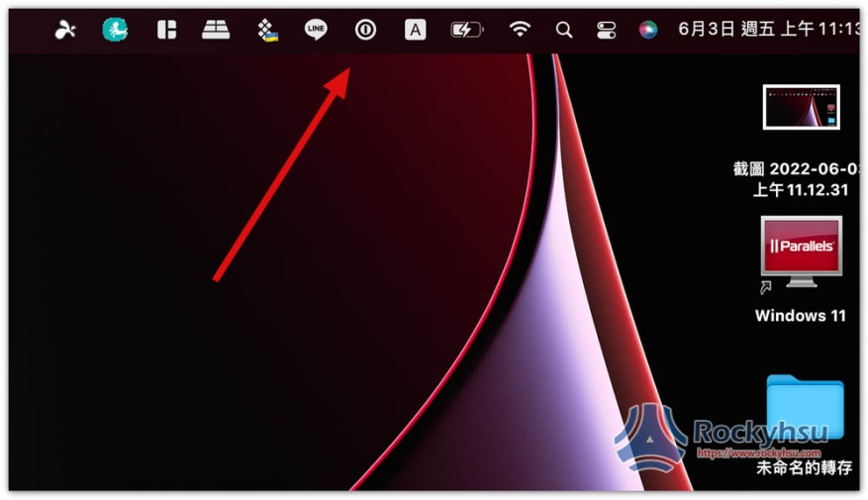The image size is (868, 500).
Task: Select the blue folder on desktop
Action: (805, 407)
